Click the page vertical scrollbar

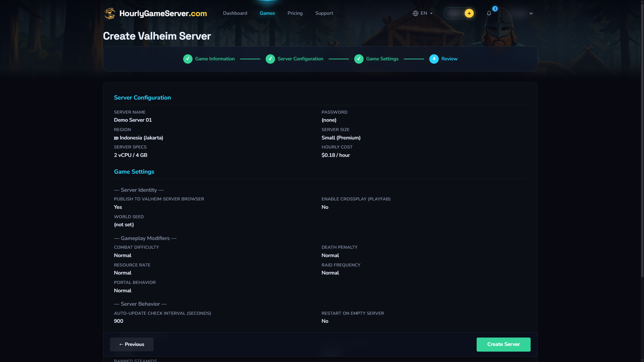[x=642, y=141]
